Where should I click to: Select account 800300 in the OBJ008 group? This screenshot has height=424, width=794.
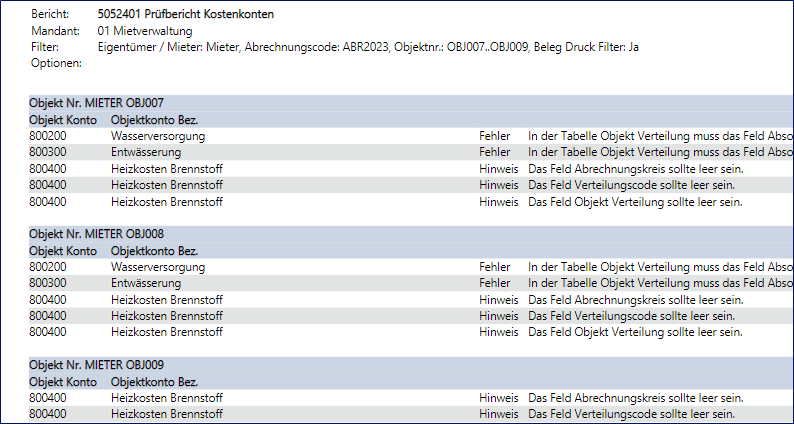[x=48, y=283]
